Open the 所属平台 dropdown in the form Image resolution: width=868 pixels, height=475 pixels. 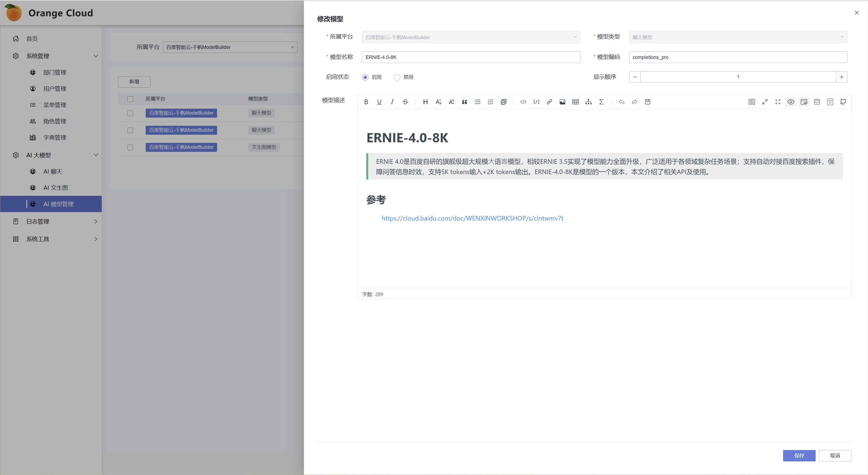point(471,37)
